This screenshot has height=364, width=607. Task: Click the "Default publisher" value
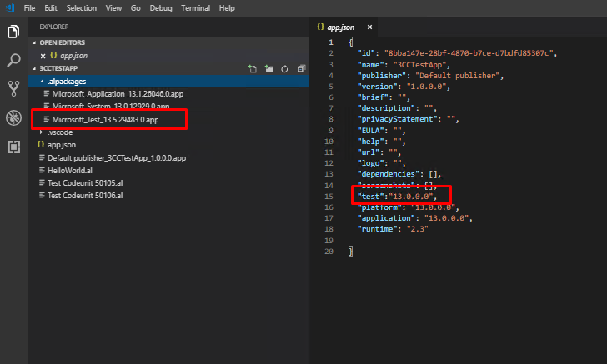tap(457, 76)
